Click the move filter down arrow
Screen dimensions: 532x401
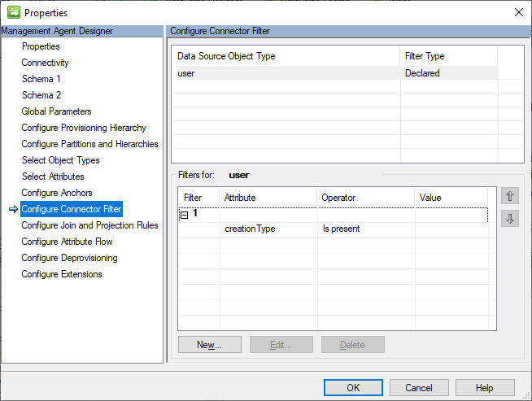tap(510, 218)
